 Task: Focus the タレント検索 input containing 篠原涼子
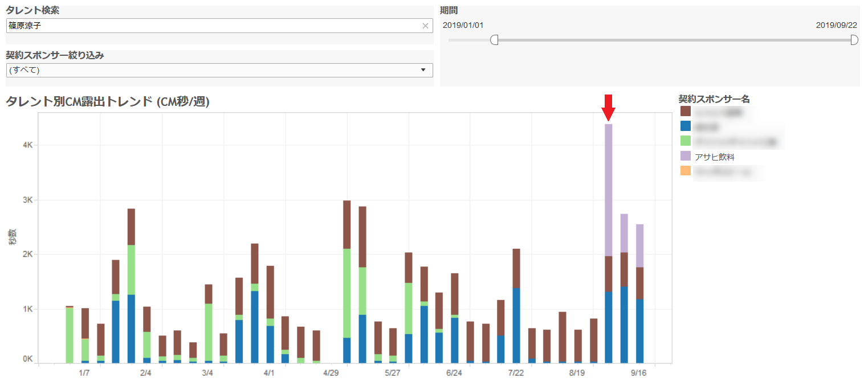click(211, 26)
